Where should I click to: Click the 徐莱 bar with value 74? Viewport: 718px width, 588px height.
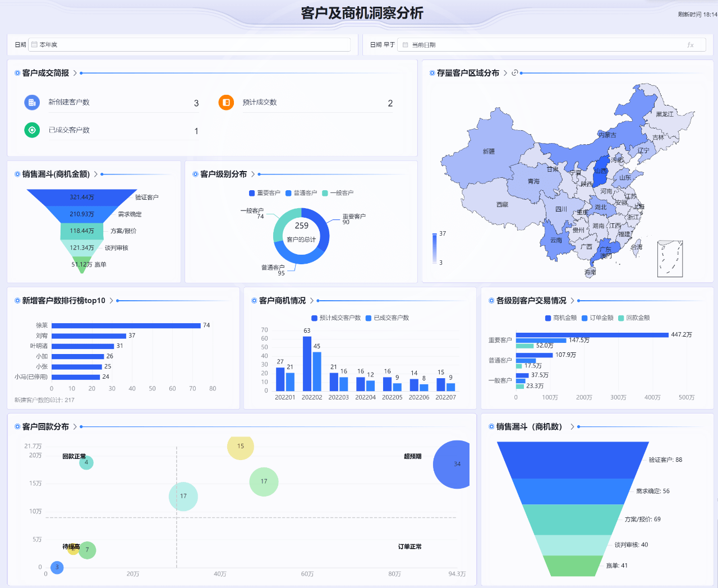tap(126, 325)
